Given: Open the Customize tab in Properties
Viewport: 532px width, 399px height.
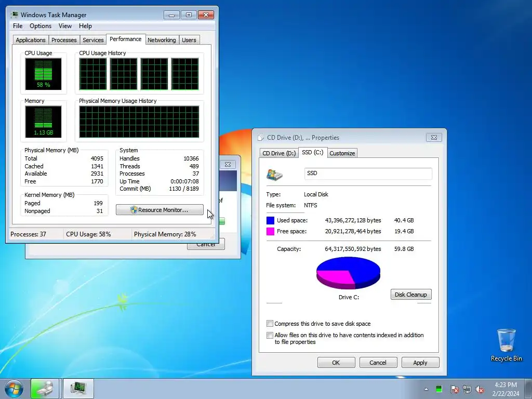Looking at the screenshot, I should (342, 153).
